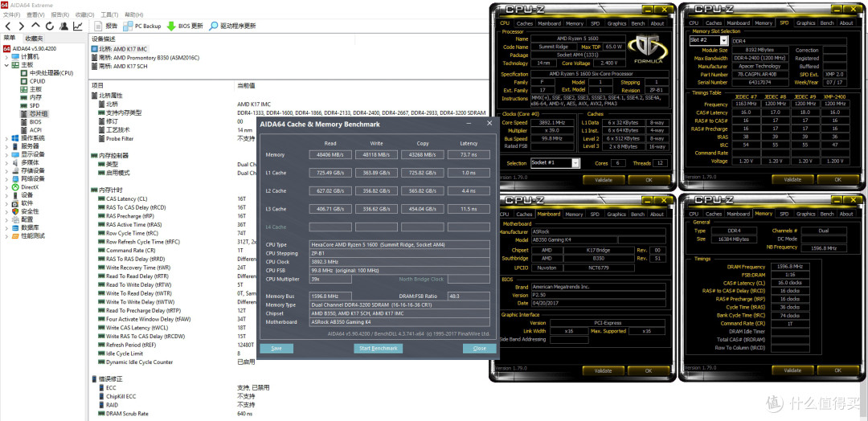
Task: Click Close button in benchmark dialog
Action: point(480,349)
